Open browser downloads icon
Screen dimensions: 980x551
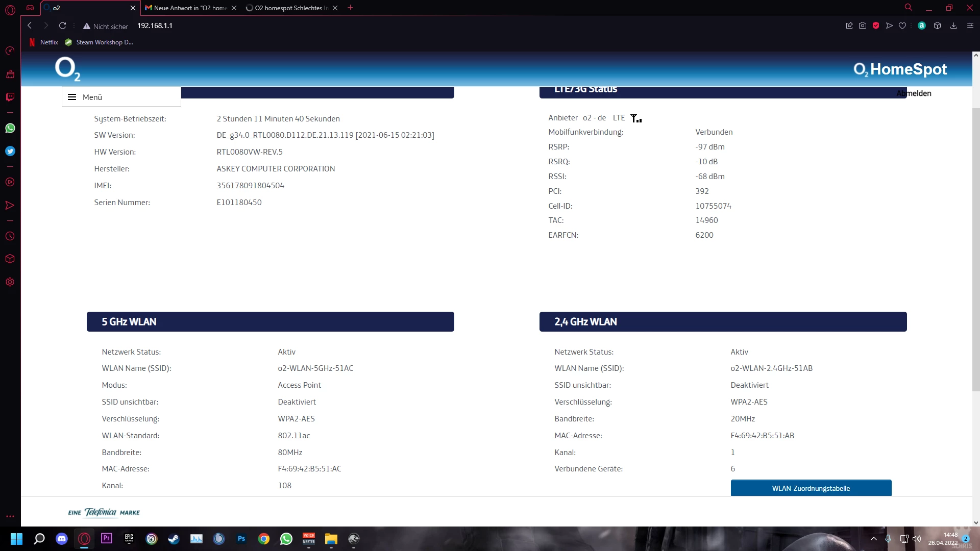[x=953, y=26]
